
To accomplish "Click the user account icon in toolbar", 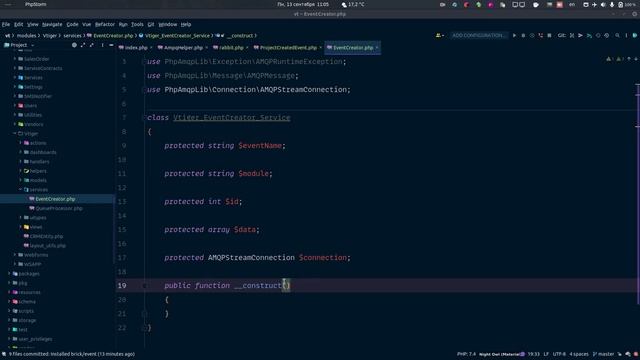I will pyautogui.click(x=440, y=36).
